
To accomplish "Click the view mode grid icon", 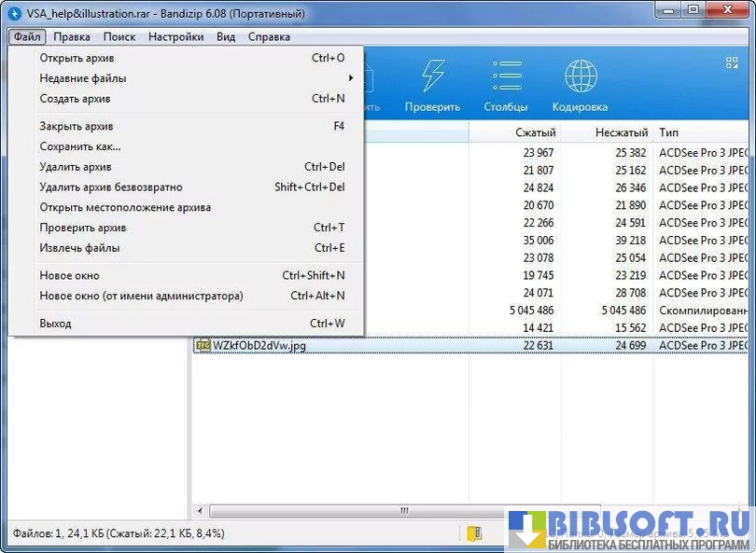I will (x=731, y=62).
